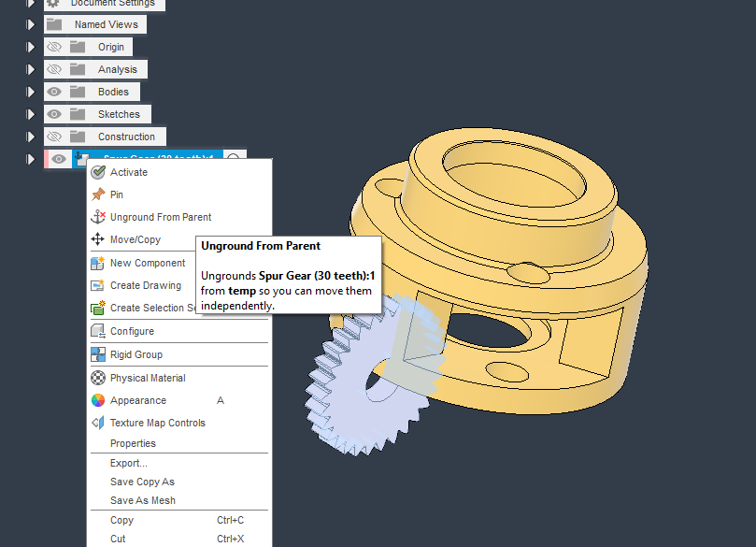This screenshot has height=547, width=756.
Task: Click the Construction folder icon
Action: click(x=78, y=137)
